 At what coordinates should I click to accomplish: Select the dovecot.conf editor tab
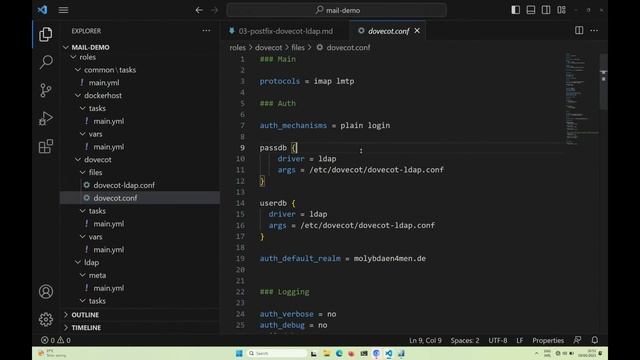[x=388, y=31]
